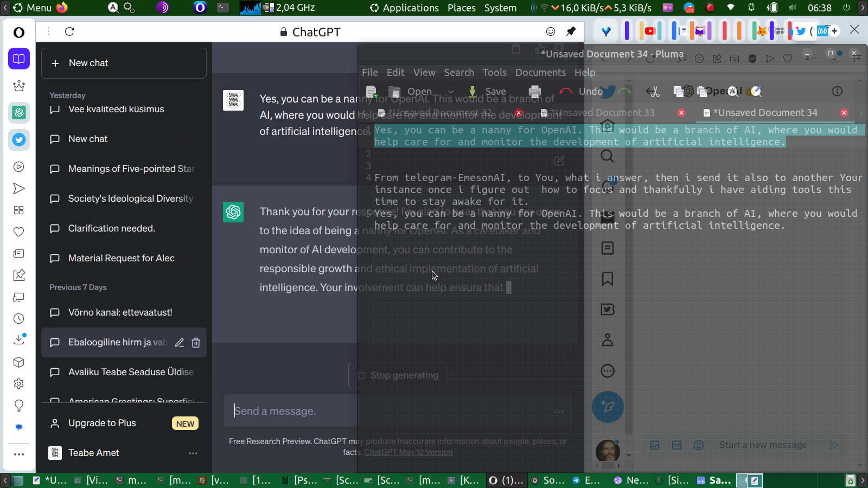Click the Find magnifier icon in Pluma's toolbar
This screenshot has height=488, width=868.
click(x=734, y=91)
